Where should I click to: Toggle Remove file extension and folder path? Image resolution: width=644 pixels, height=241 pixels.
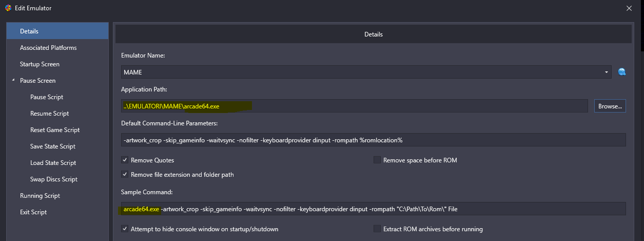(125, 174)
